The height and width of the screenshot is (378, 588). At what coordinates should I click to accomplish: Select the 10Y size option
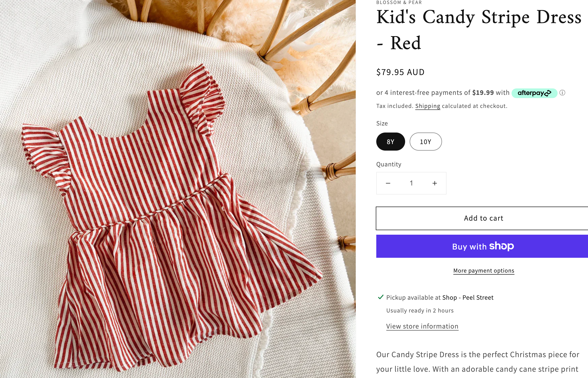(425, 142)
